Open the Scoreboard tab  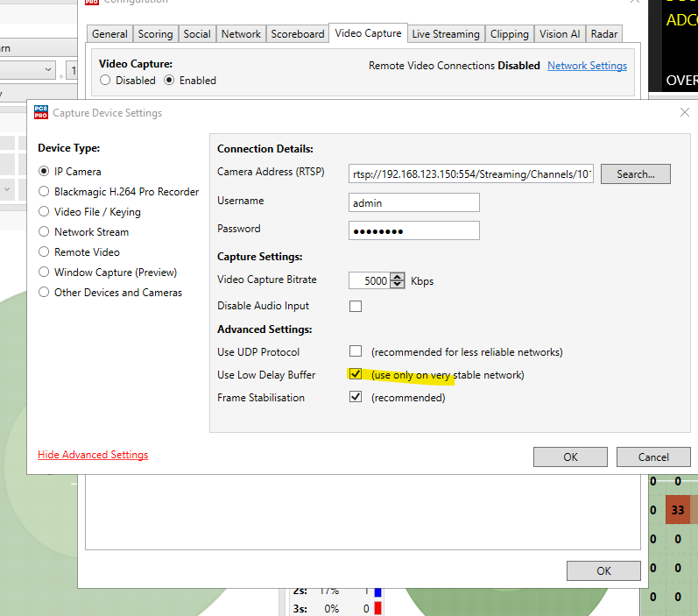click(297, 34)
